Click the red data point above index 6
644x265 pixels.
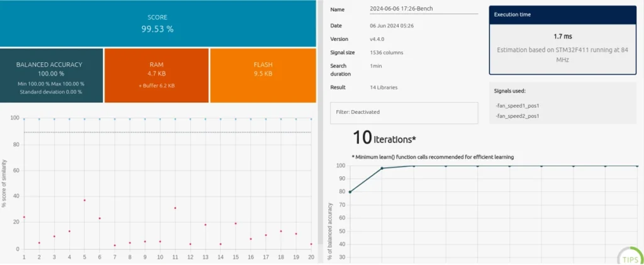pyautogui.click(x=99, y=218)
